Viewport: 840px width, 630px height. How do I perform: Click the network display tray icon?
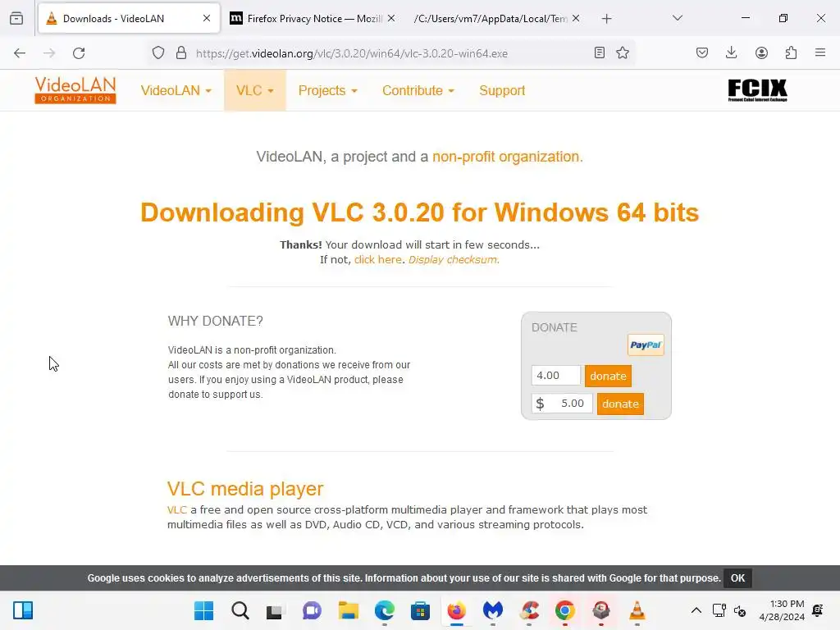pos(719,610)
